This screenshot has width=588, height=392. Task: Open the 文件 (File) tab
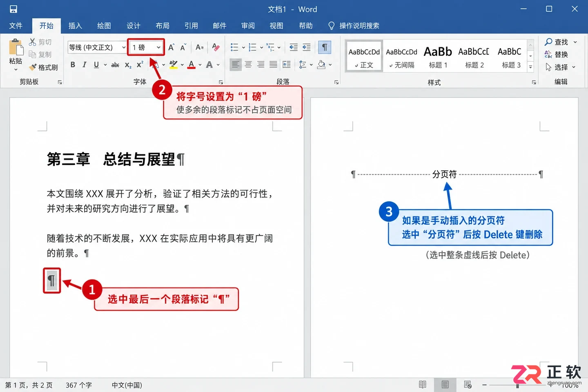click(16, 26)
